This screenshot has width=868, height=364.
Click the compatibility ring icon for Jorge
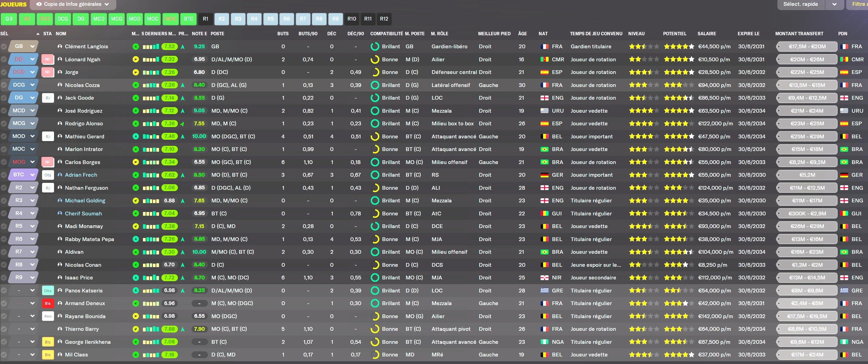point(375,72)
